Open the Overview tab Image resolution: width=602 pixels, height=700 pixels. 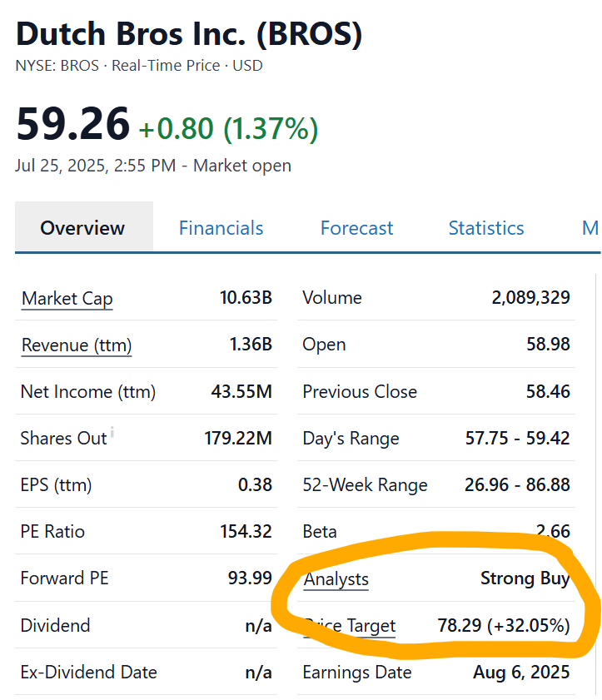click(83, 227)
